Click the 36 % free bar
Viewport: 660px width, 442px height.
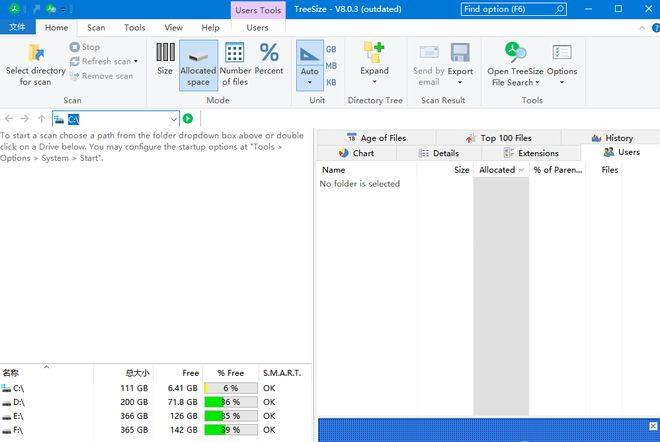coord(231,402)
